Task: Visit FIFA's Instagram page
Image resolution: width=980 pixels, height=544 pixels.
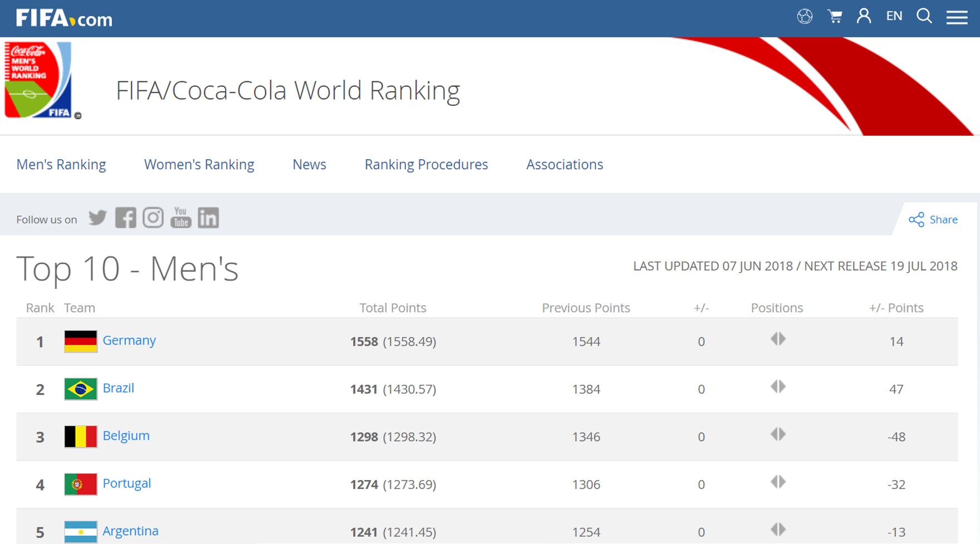Action: 153,218
